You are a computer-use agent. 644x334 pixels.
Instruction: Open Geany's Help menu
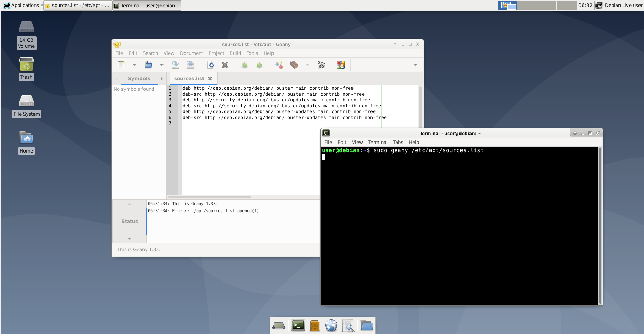pos(269,53)
